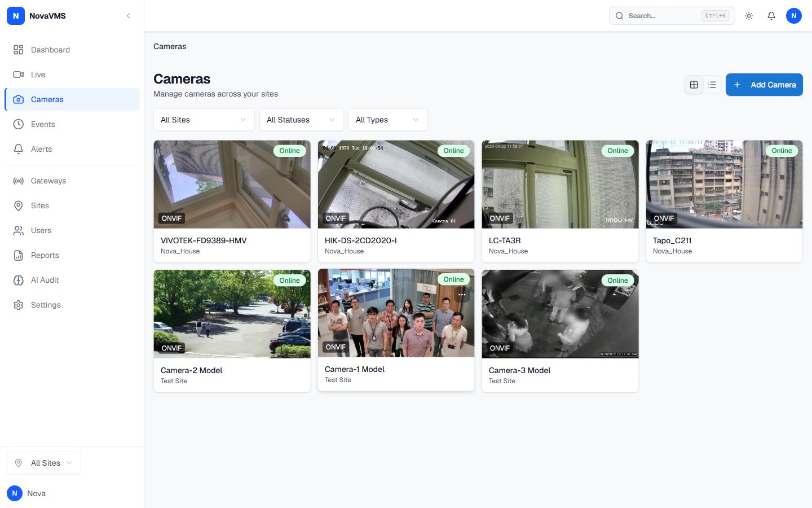The height and width of the screenshot is (508, 812).
Task: Open the All Sites filter dropdown
Action: pyautogui.click(x=204, y=120)
